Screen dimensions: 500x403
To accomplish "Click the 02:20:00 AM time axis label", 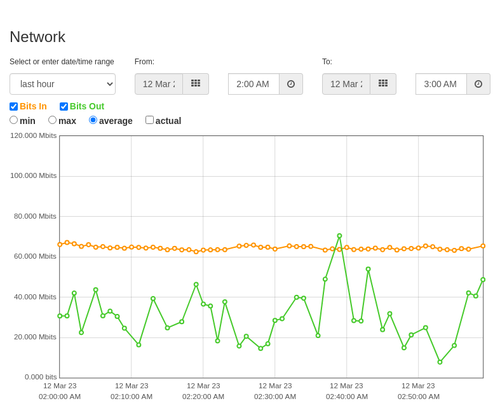I will (203, 397).
